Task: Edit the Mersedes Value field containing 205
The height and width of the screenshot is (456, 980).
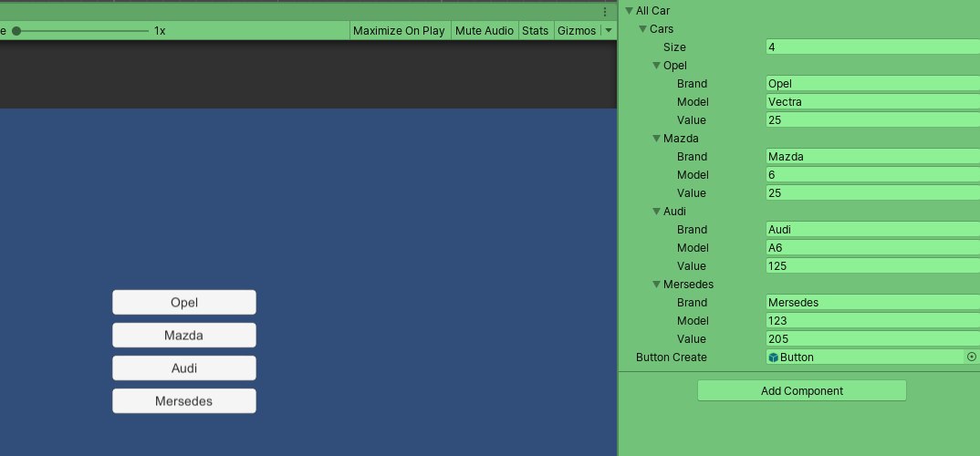Action: click(x=872, y=338)
